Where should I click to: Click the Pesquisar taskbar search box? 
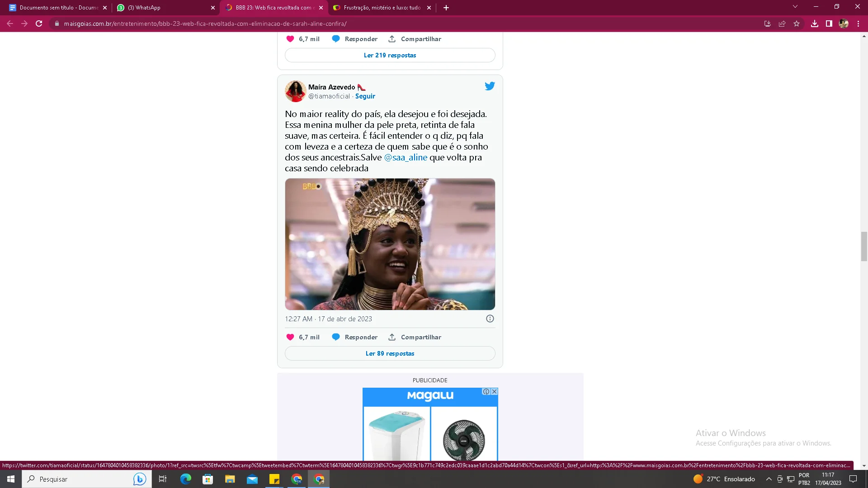86,479
